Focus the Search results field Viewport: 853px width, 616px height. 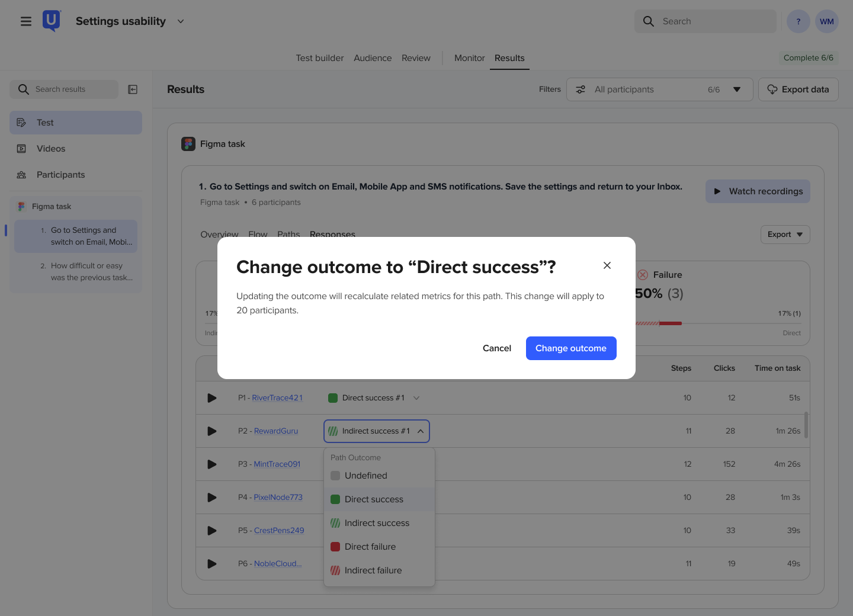click(64, 89)
